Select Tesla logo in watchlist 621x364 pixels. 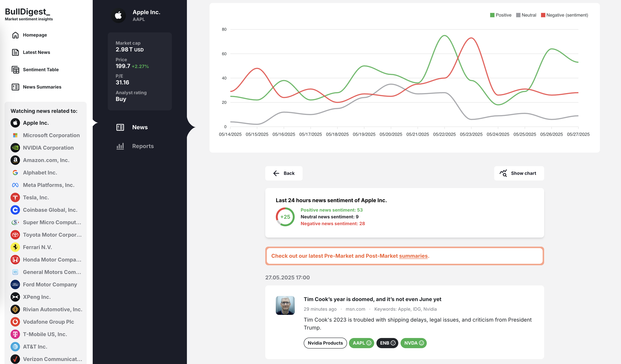click(15, 197)
